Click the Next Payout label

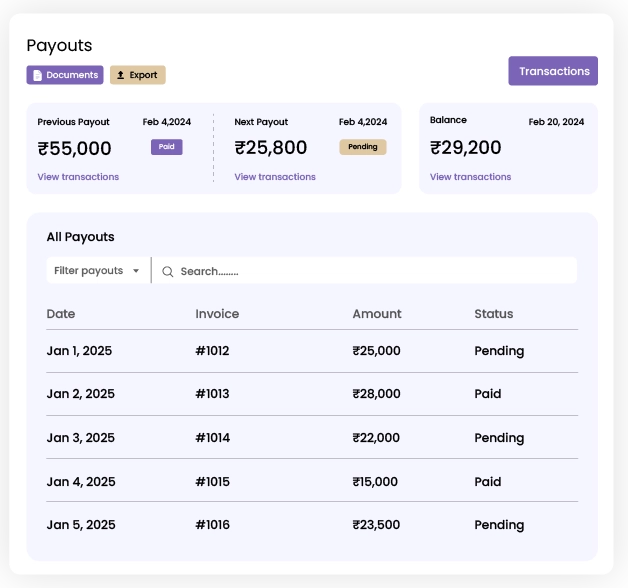tap(261, 122)
